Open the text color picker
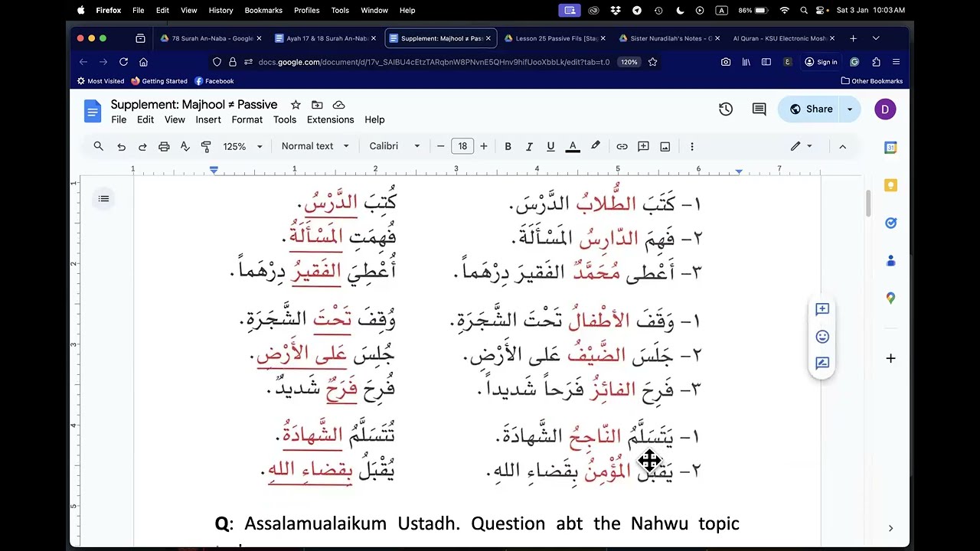980x551 pixels. [x=573, y=146]
